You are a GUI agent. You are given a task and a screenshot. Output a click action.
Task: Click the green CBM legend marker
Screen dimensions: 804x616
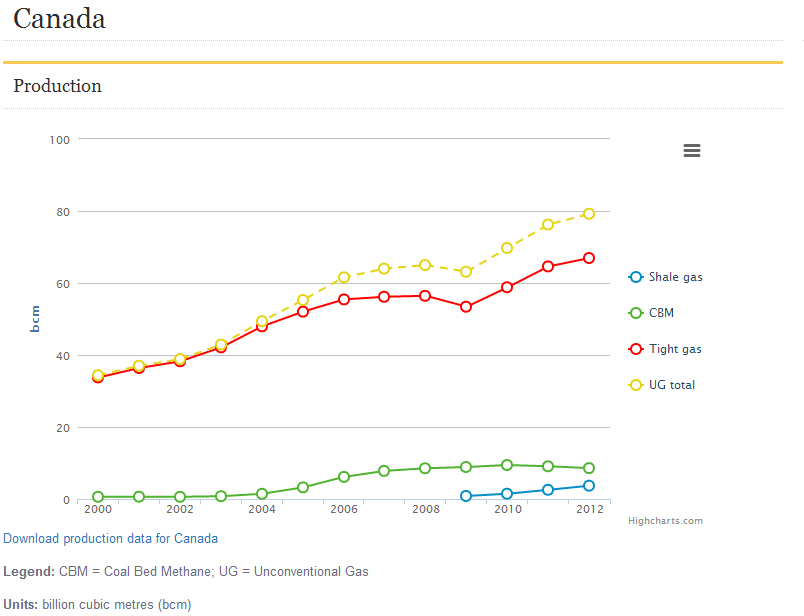click(635, 313)
